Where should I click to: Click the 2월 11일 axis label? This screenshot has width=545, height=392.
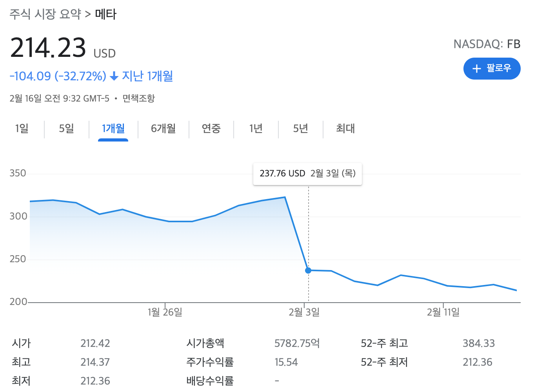point(443,312)
